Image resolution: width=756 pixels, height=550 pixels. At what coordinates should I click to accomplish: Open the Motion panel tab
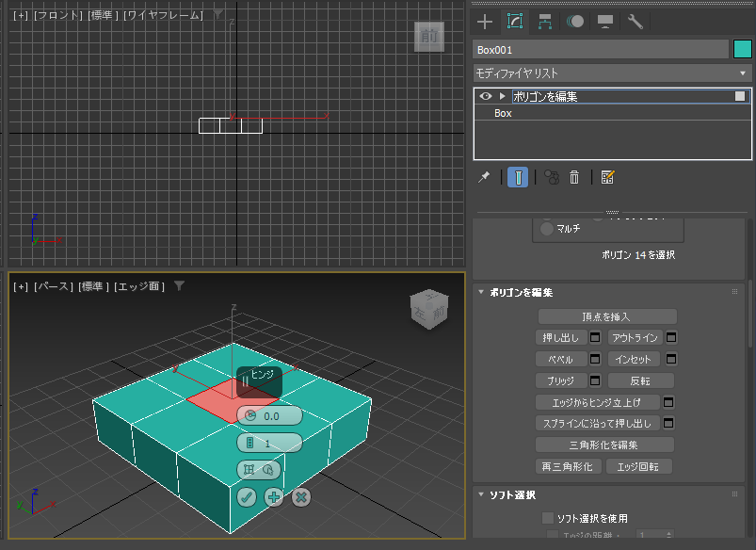click(575, 22)
